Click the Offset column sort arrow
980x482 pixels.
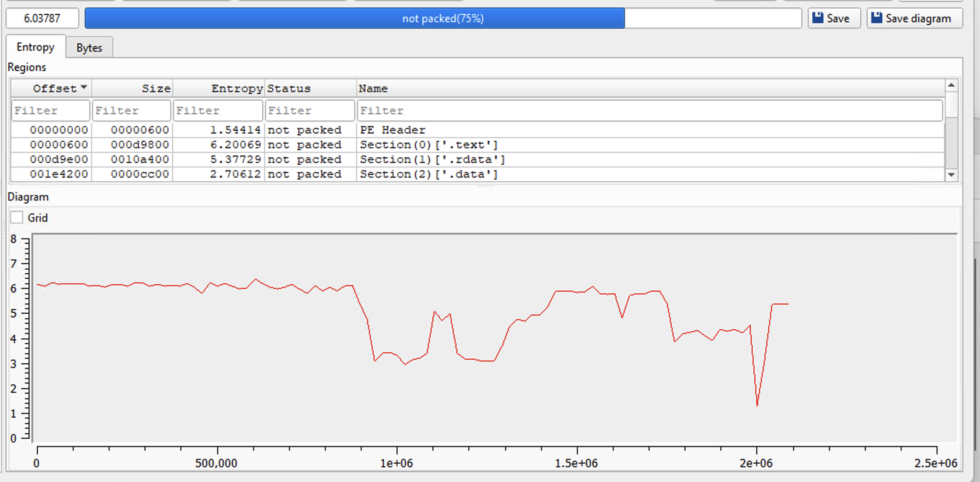coord(84,87)
